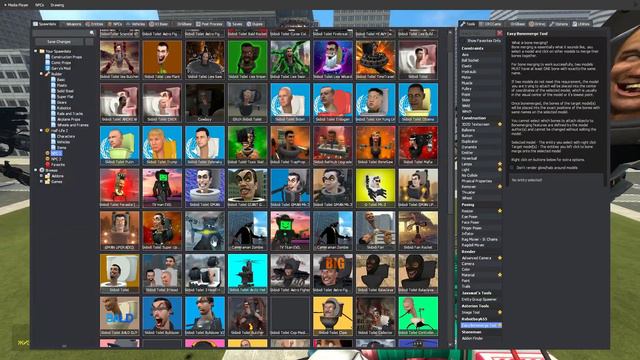
Task: Click the tool list search field
Action: [478, 33]
